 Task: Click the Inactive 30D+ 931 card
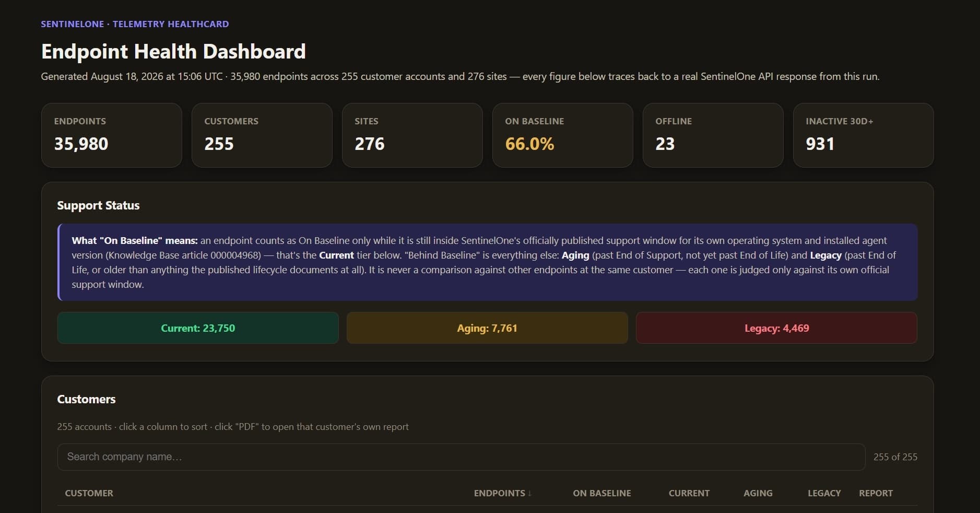coord(864,135)
